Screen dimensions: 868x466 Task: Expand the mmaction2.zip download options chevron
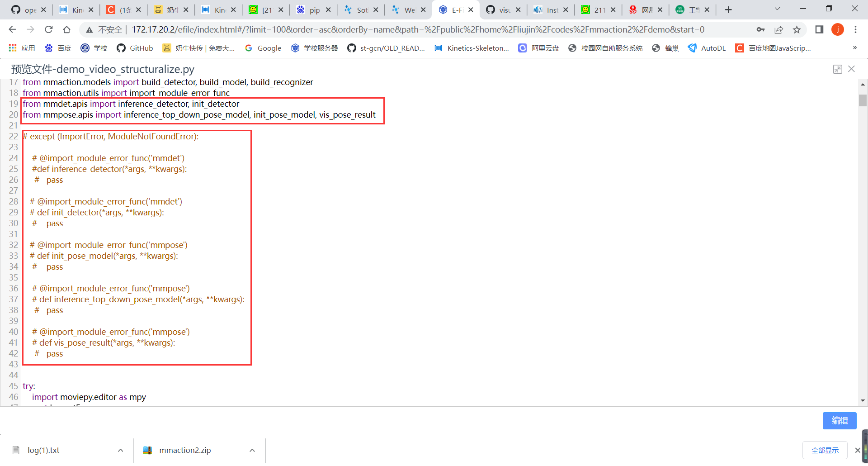[252, 450]
